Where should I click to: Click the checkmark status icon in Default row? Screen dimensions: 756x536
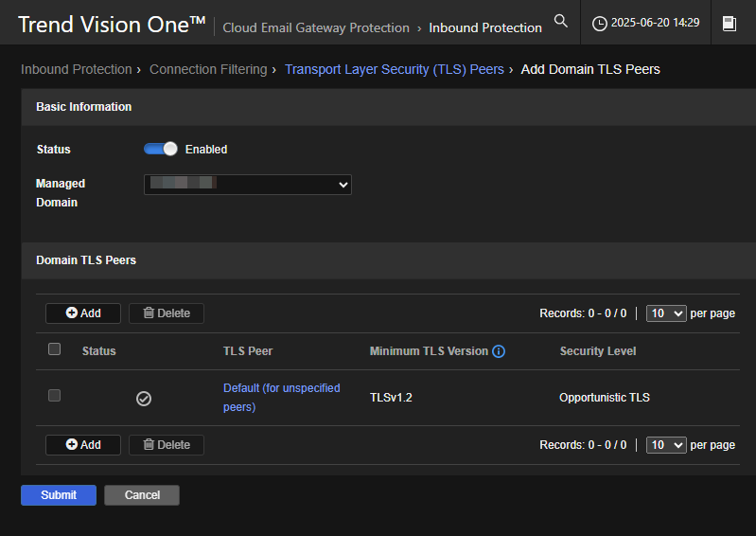pos(144,399)
